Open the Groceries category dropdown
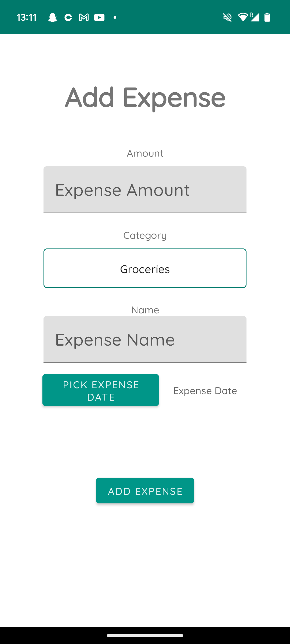Image resolution: width=290 pixels, height=644 pixels. pyautogui.click(x=145, y=268)
